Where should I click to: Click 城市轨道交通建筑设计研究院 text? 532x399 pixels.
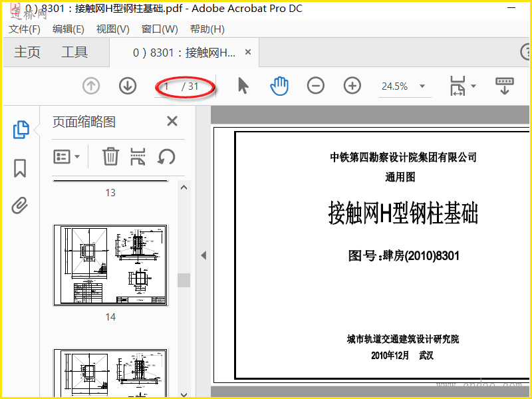pyautogui.click(x=403, y=339)
